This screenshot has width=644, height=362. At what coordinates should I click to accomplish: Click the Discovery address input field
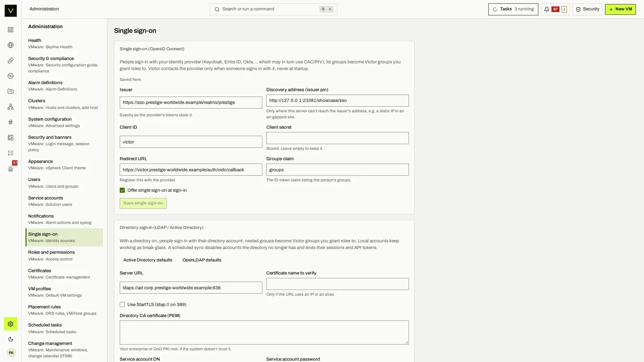point(337,101)
